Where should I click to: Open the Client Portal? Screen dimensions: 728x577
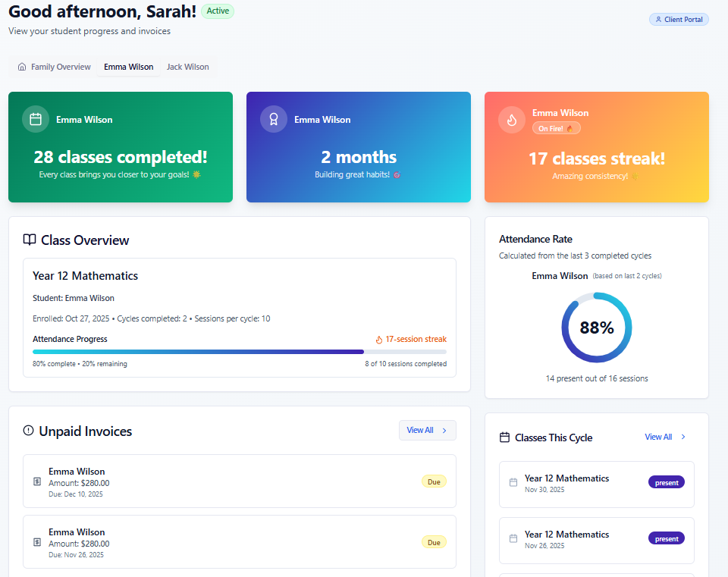[x=679, y=19]
